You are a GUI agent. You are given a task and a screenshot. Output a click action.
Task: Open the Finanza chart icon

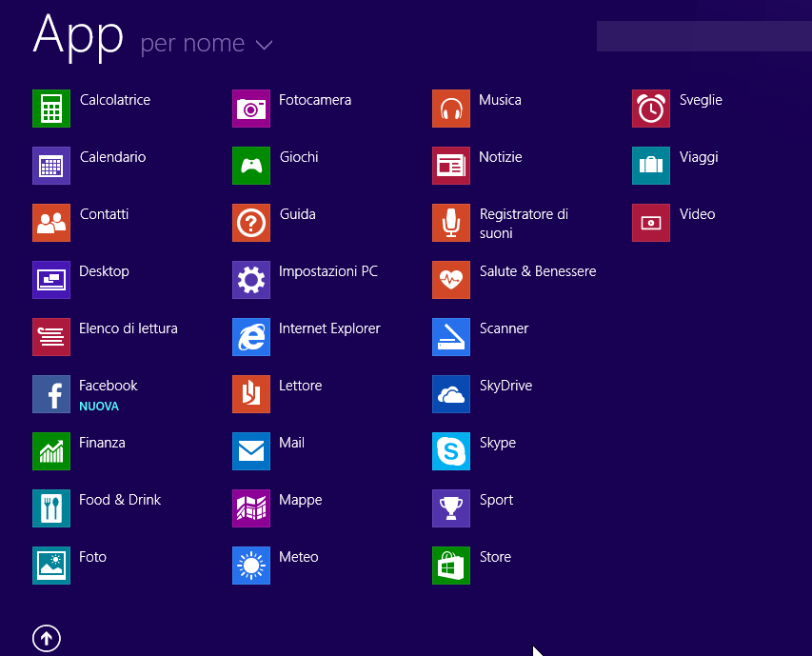pyautogui.click(x=51, y=451)
